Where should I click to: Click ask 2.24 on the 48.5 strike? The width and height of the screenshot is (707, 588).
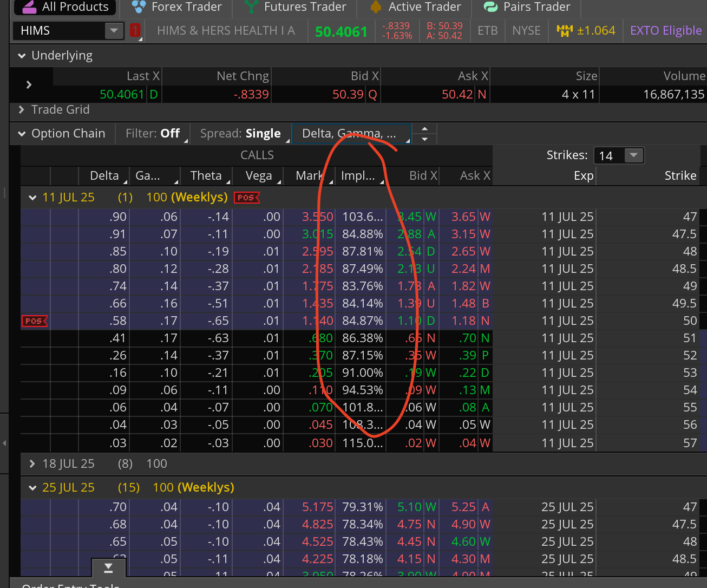464,269
